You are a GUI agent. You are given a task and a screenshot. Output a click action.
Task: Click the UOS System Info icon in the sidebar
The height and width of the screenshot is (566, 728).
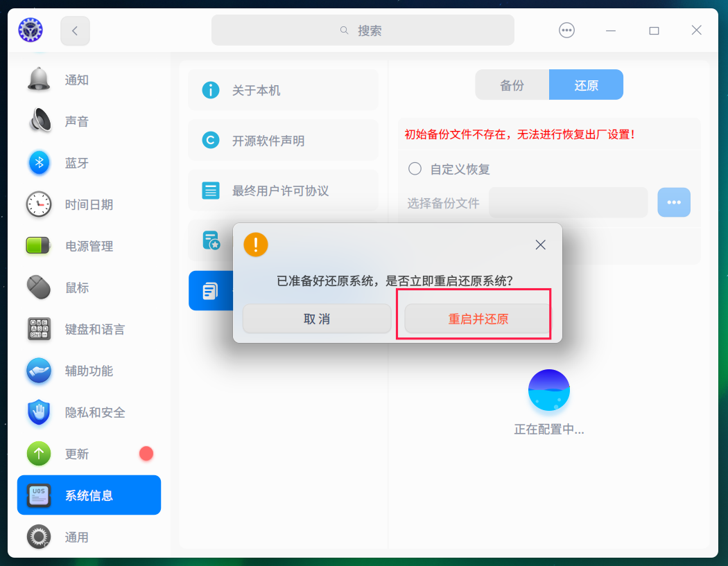(39, 495)
